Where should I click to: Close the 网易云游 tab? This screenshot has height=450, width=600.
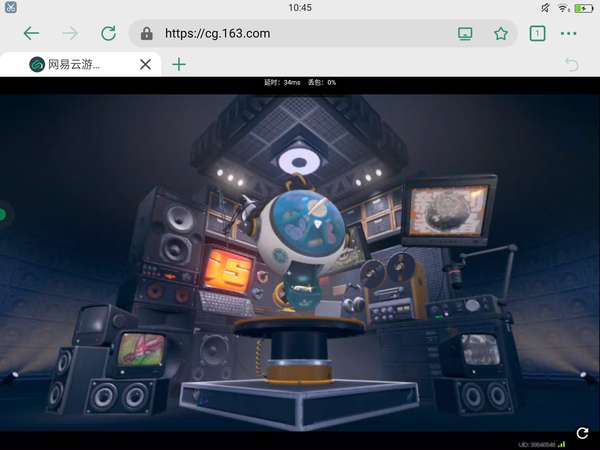tap(145, 64)
